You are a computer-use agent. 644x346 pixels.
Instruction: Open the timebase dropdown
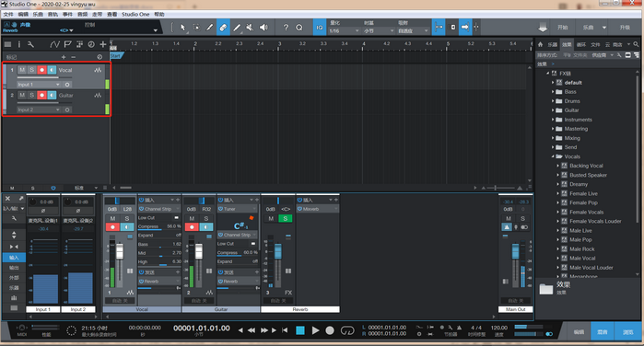click(x=379, y=30)
